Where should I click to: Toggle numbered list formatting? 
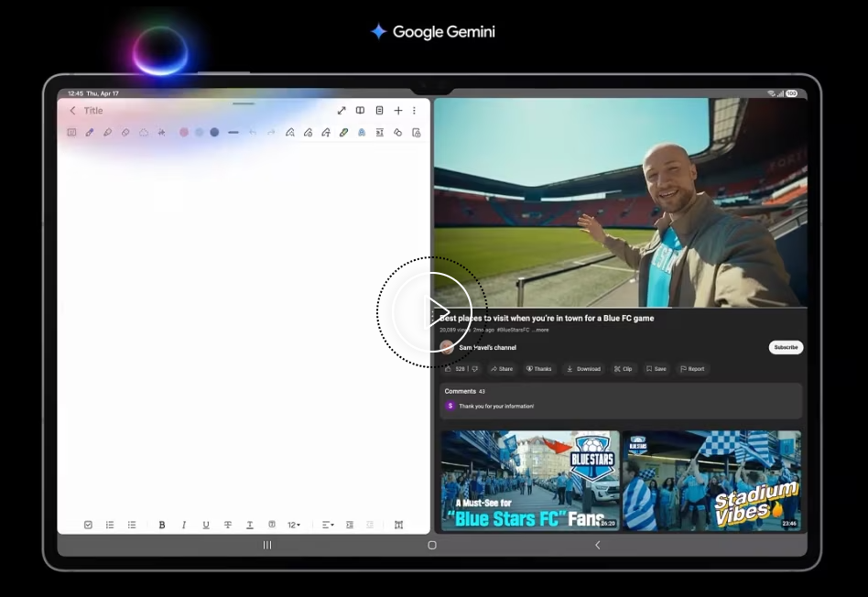pos(110,525)
